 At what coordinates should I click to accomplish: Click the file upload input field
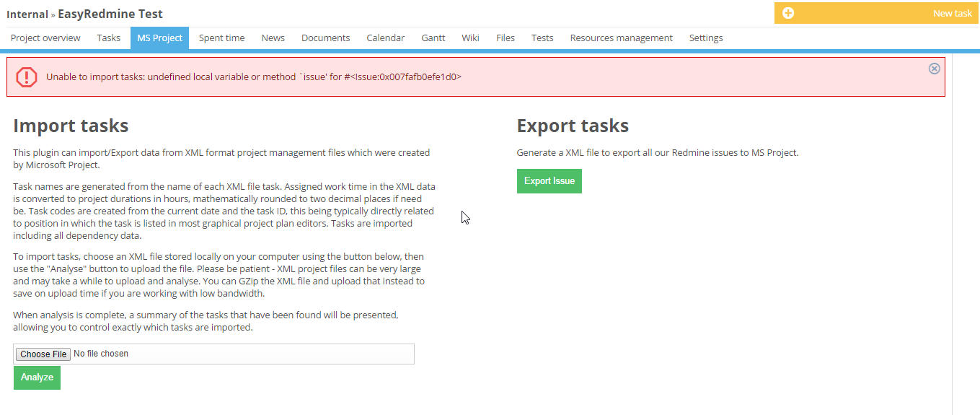click(x=213, y=354)
